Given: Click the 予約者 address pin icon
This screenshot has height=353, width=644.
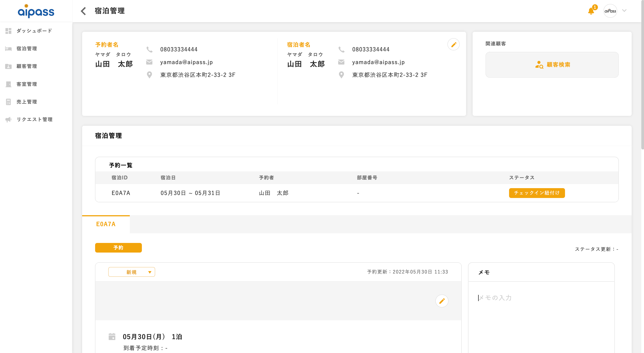Looking at the screenshot, I should coord(149,75).
